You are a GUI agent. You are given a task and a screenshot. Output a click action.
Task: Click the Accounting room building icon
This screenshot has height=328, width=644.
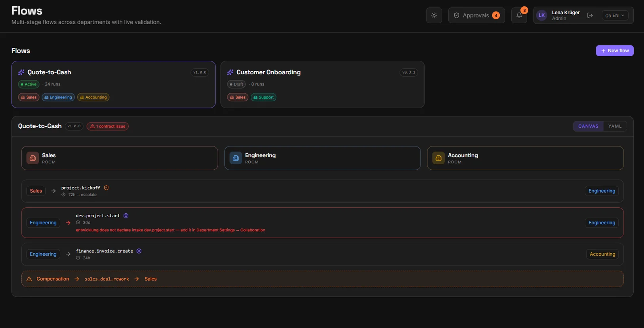click(x=438, y=158)
